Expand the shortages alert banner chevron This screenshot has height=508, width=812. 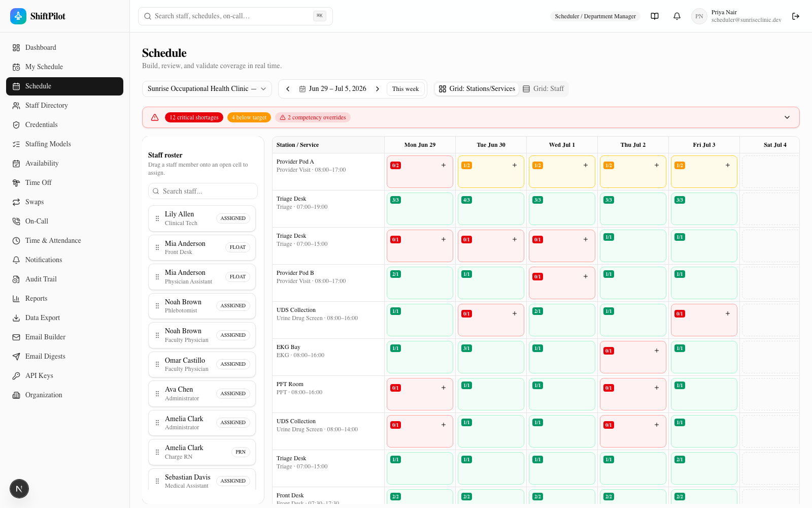[787, 117]
